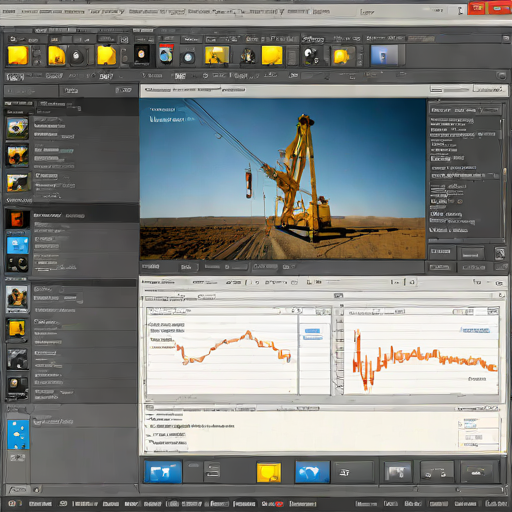This screenshot has width=512, height=512.
Task: Click the blue link text in right chart
Action: click(475, 330)
